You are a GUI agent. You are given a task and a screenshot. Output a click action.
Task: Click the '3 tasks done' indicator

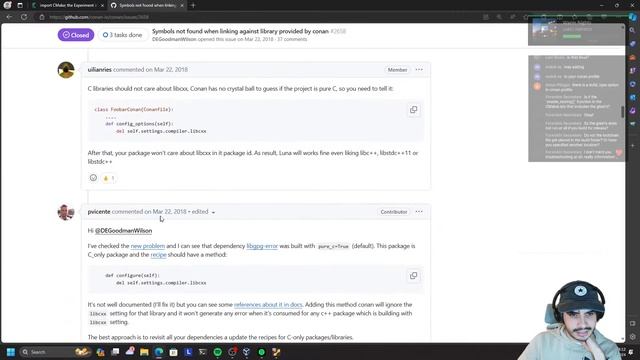122,35
